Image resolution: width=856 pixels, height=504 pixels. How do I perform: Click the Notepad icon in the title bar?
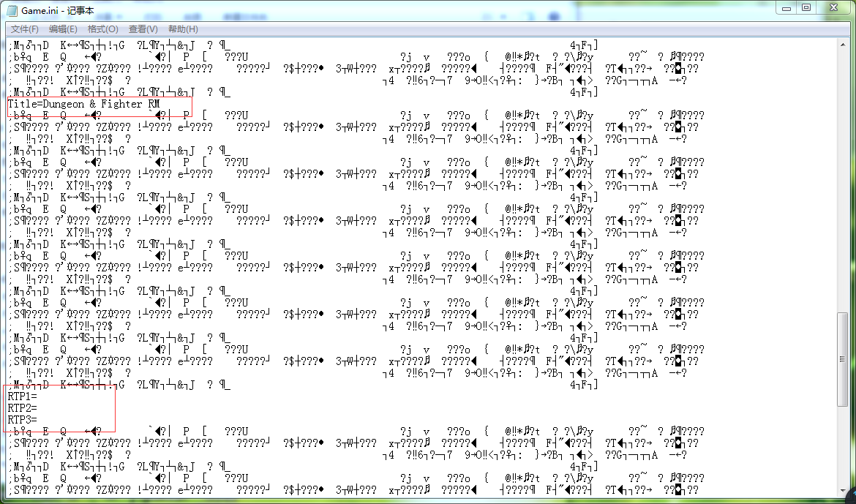(x=12, y=10)
